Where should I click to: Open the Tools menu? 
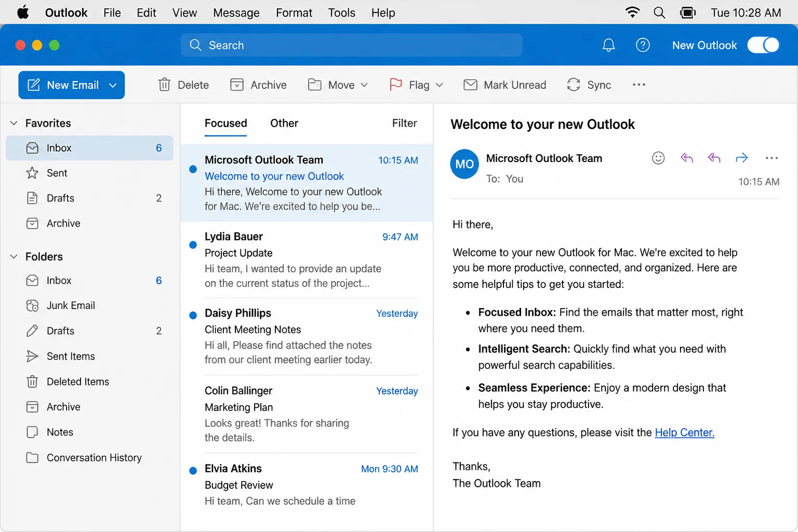[x=341, y=12]
